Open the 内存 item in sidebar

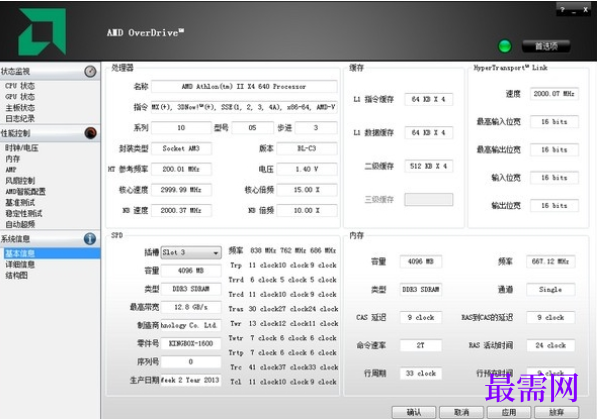pos(13,159)
